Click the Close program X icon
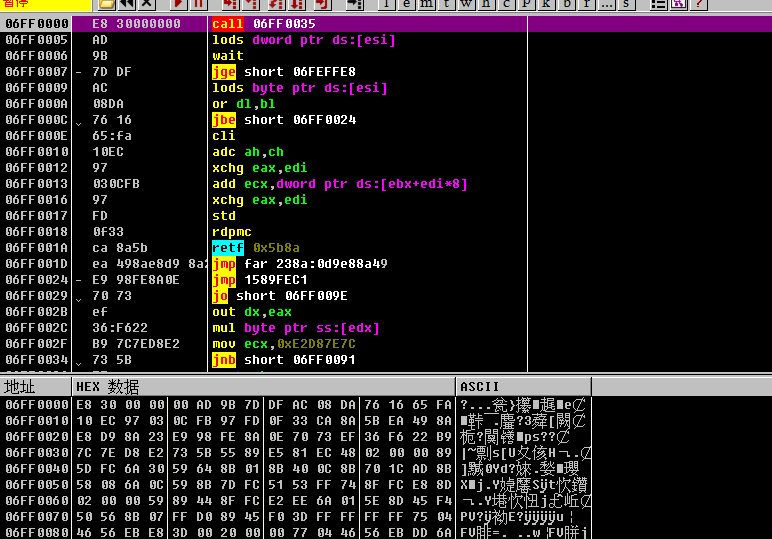This screenshot has height=539, width=772. pyautogui.click(x=147, y=5)
